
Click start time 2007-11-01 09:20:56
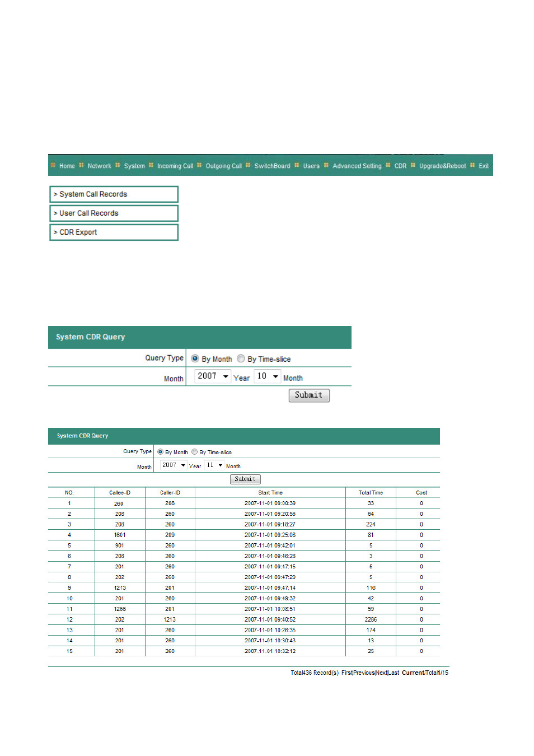pyautogui.click(x=270, y=514)
